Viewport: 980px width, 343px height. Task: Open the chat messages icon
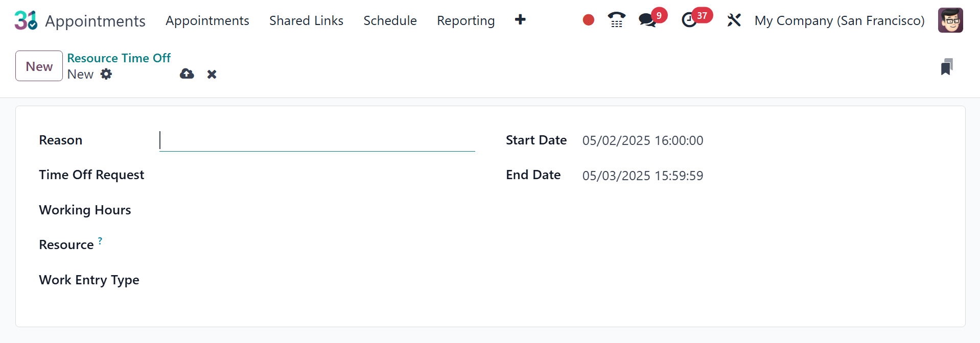(647, 20)
